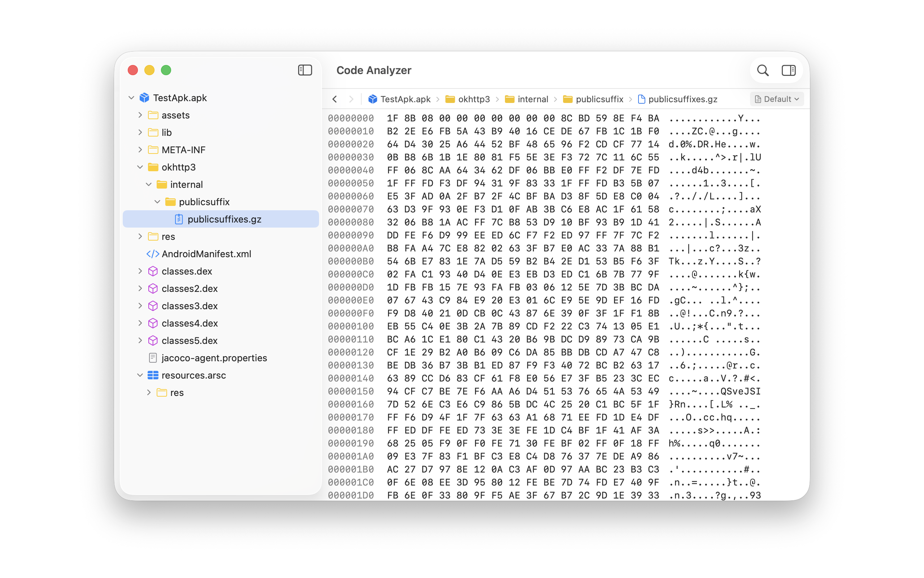
Task: Click the classes5.dex cube icon
Action: (x=153, y=341)
